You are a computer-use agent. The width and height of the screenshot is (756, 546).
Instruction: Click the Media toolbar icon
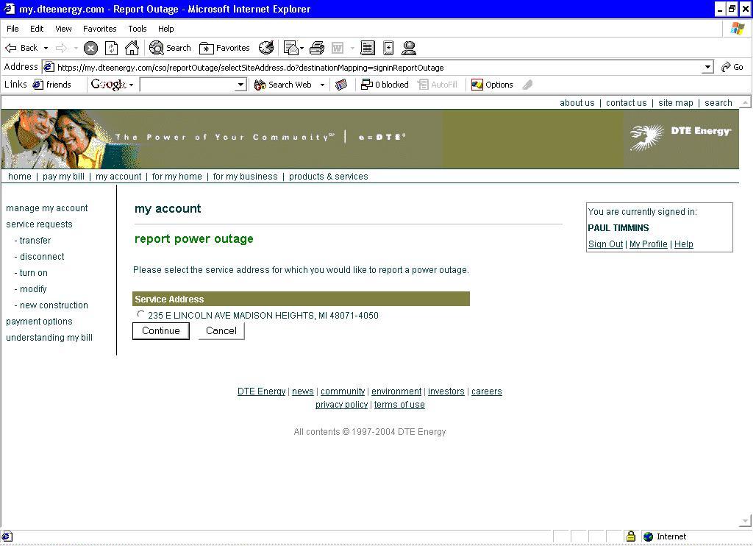(x=266, y=48)
